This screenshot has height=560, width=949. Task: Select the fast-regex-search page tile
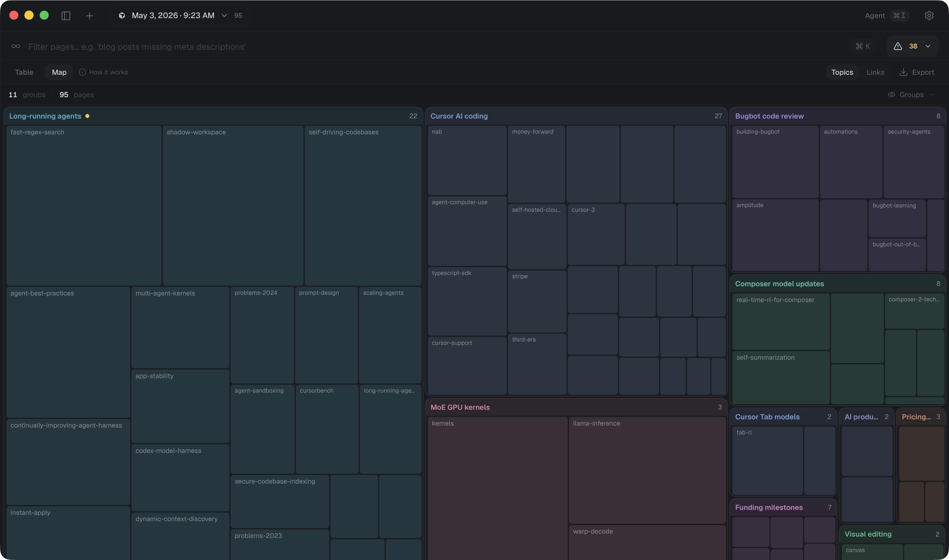point(84,205)
